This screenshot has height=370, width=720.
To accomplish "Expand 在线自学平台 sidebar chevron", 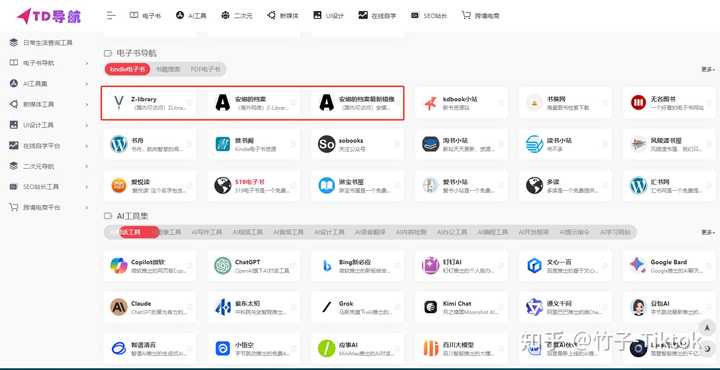I will click(x=86, y=146).
